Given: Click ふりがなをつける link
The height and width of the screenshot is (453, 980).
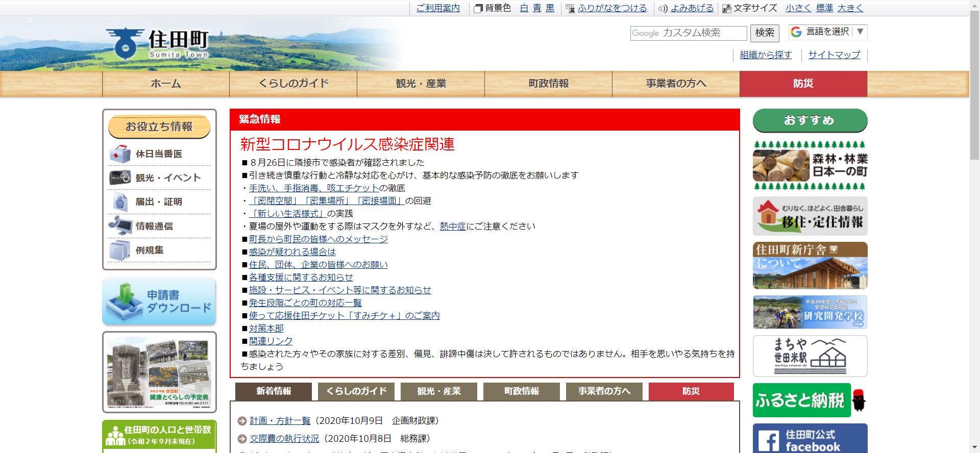Looking at the screenshot, I should coord(612,8).
